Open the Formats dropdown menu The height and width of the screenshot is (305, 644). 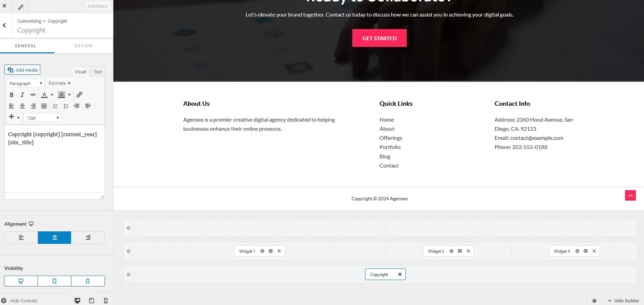59,83
